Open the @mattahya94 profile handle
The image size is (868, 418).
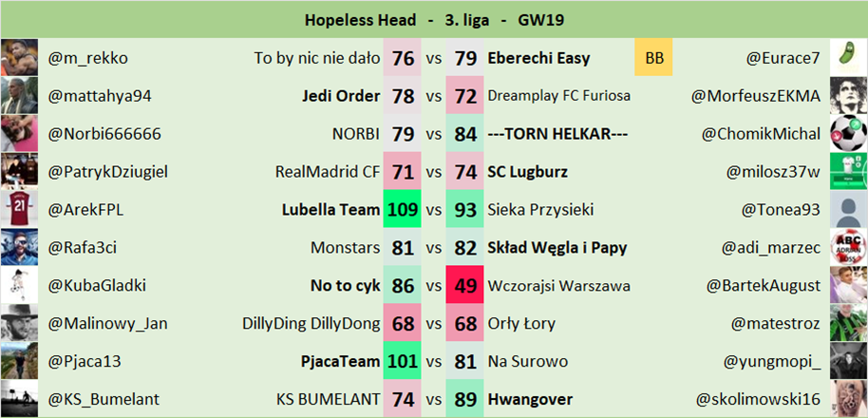(x=100, y=96)
